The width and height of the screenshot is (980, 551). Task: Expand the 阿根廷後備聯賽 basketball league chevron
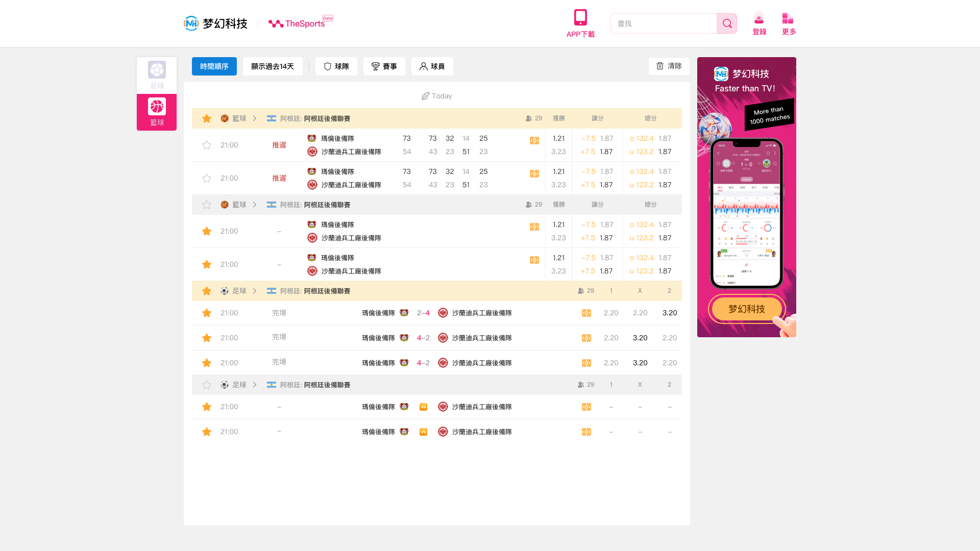(255, 118)
